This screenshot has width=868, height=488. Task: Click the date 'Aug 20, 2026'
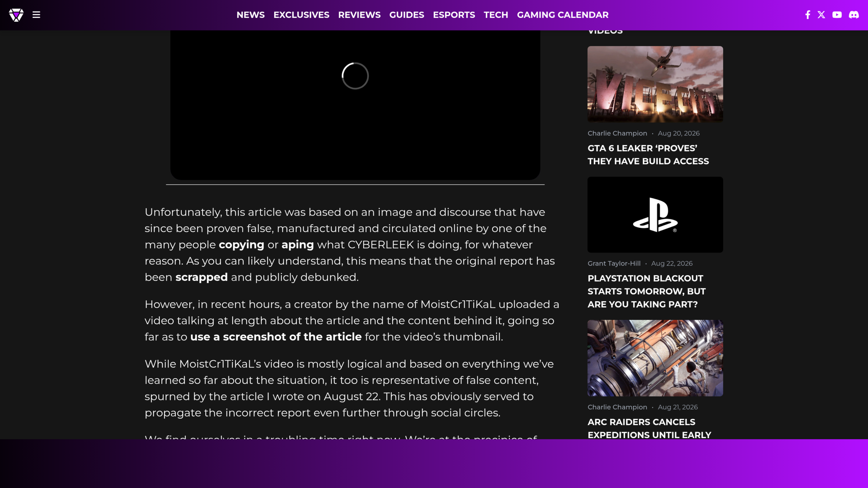(x=679, y=133)
